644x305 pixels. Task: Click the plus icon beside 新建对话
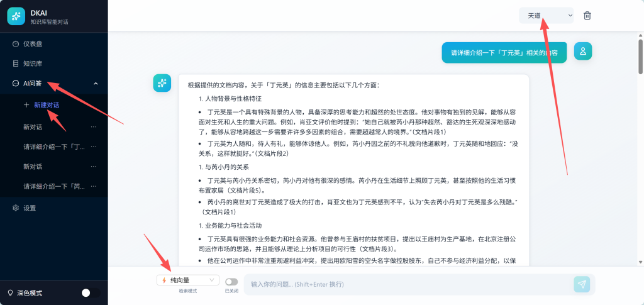(26, 105)
